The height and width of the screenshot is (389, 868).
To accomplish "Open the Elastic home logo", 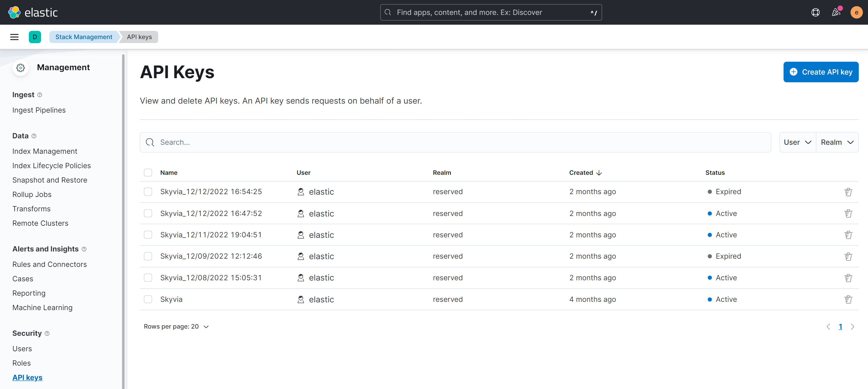I will click(33, 13).
